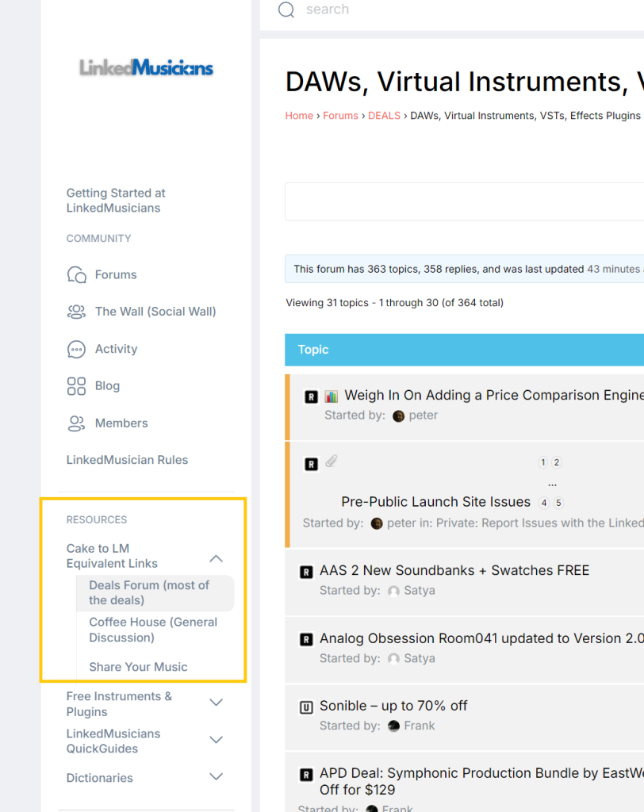
Task: Click the DEALS breadcrumb link
Action: (x=384, y=116)
